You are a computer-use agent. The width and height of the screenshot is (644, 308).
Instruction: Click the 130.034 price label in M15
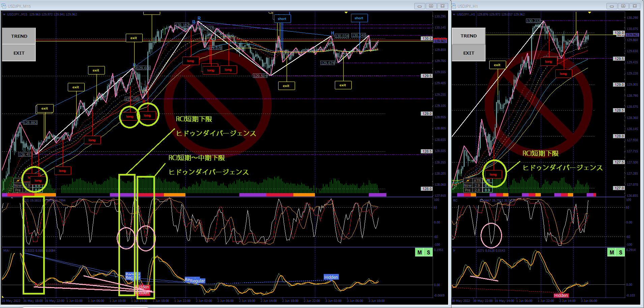[x=342, y=36]
